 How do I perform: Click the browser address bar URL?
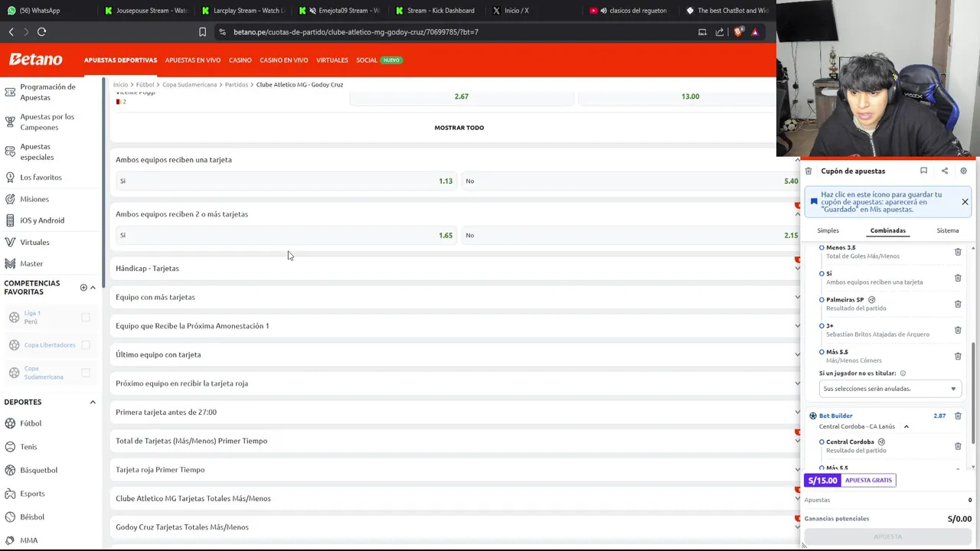(x=356, y=32)
